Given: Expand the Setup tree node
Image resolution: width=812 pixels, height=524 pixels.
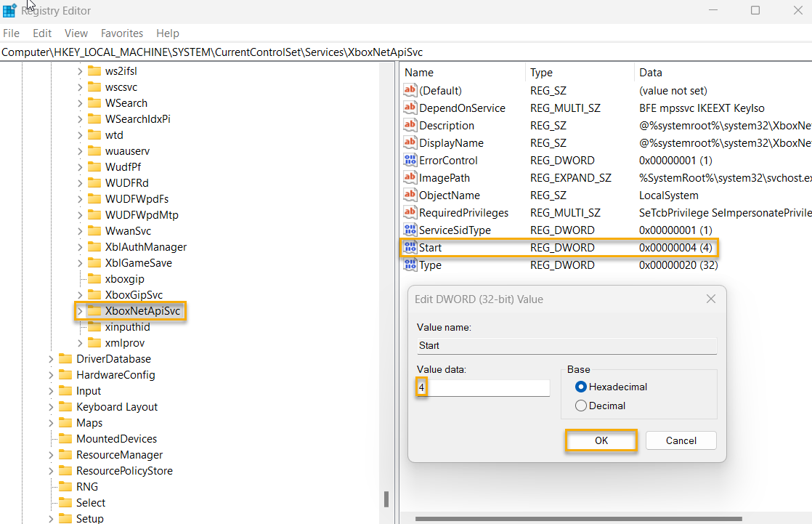Looking at the screenshot, I should 49,518.
